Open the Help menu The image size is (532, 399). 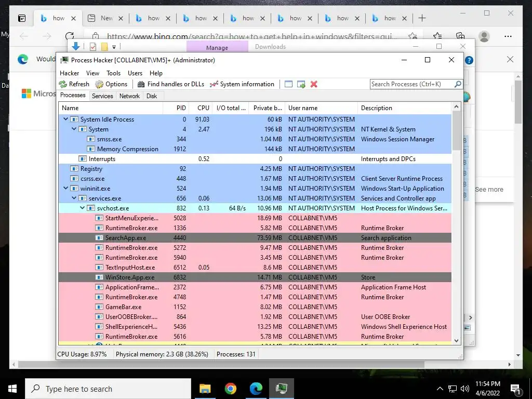[x=156, y=73]
